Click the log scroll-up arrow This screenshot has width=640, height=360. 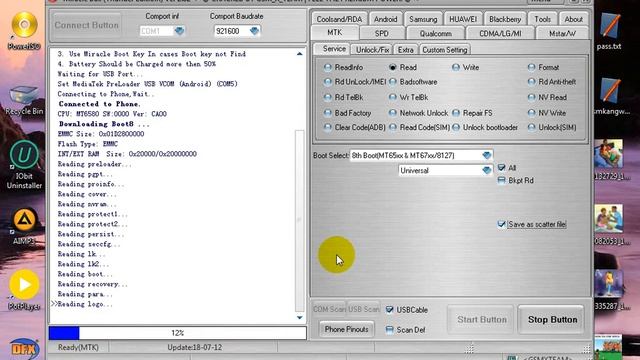point(300,54)
